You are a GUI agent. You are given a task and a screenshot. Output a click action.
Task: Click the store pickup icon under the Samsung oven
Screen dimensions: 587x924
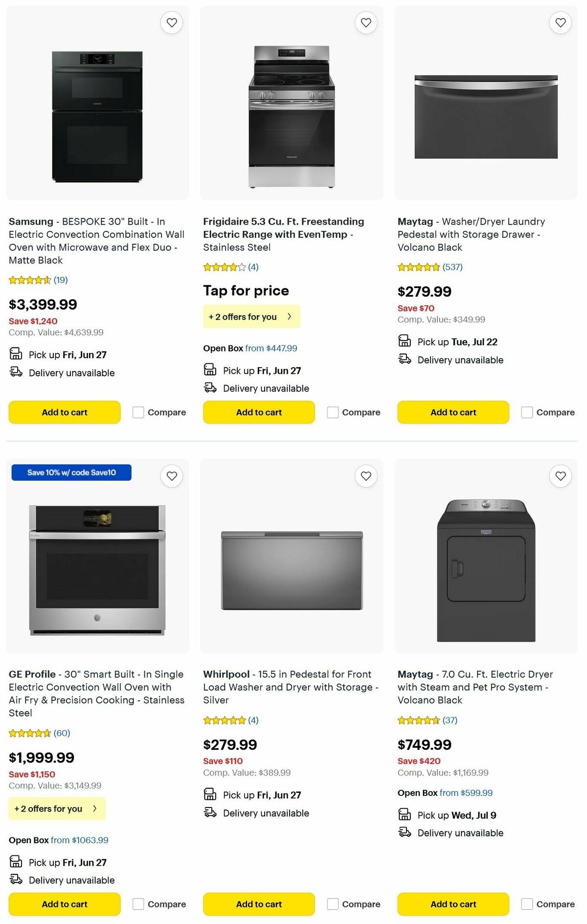tap(15, 353)
